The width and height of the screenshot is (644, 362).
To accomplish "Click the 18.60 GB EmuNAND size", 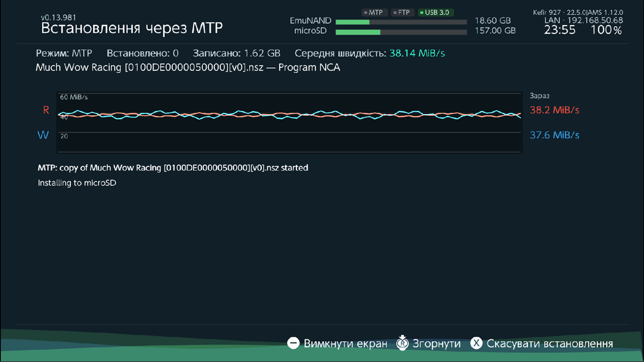I will coord(493,21).
